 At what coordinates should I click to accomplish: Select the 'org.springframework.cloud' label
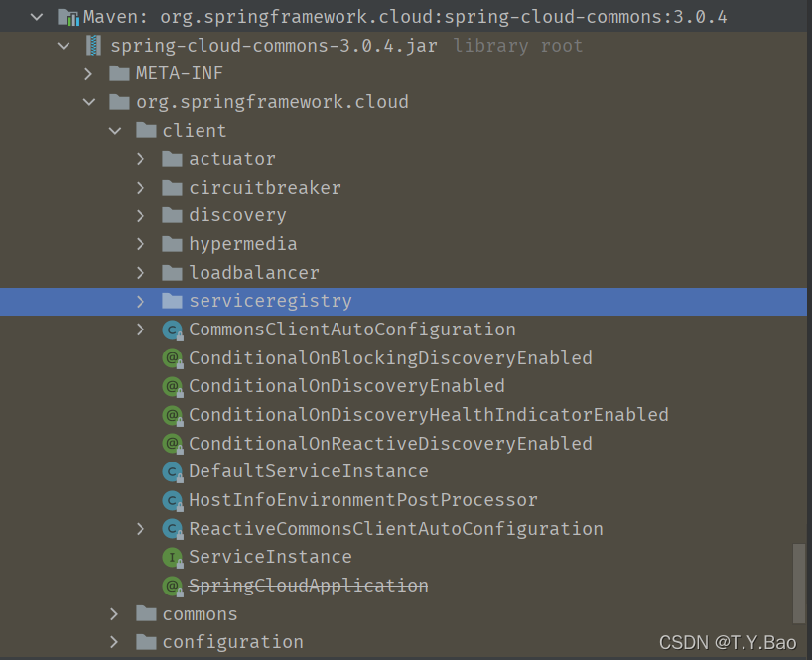tap(272, 102)
